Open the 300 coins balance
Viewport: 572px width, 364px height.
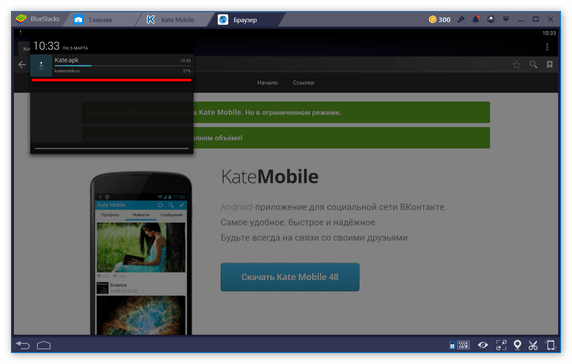(440, 19)
